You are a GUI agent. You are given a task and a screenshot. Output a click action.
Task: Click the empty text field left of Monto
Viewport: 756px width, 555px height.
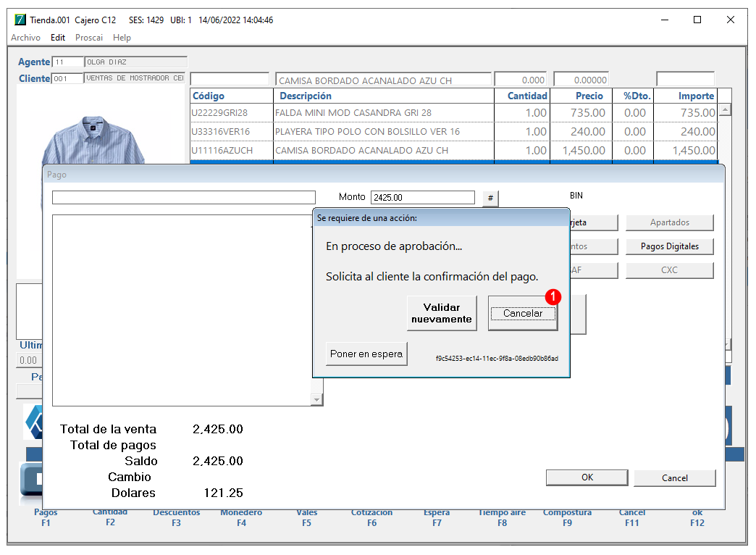tap(184, 197)
